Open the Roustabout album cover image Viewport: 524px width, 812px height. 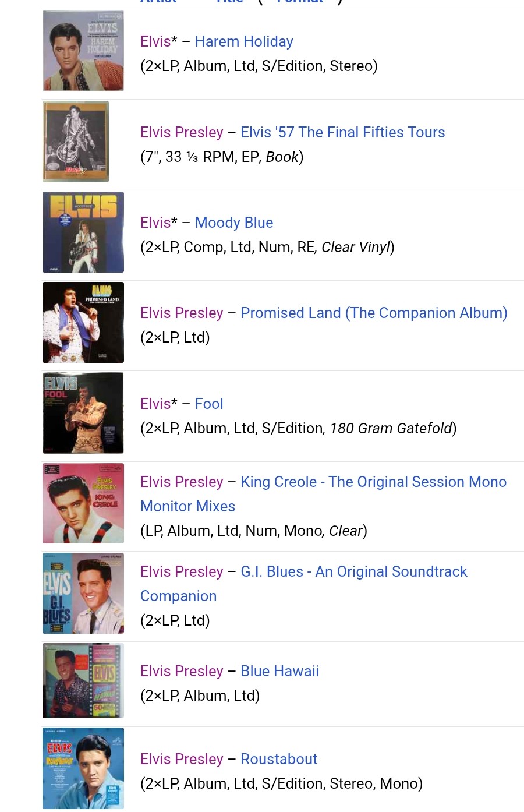click(x=83, y=768)
